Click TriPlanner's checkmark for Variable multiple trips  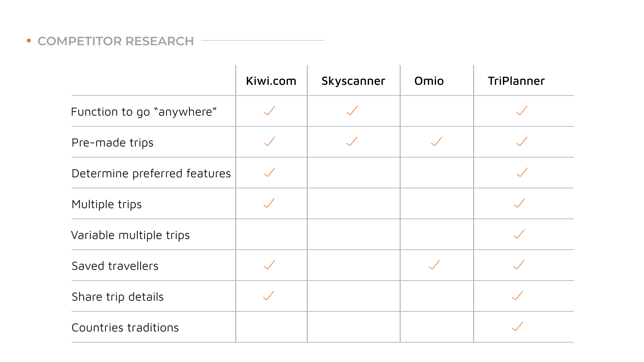519,234
